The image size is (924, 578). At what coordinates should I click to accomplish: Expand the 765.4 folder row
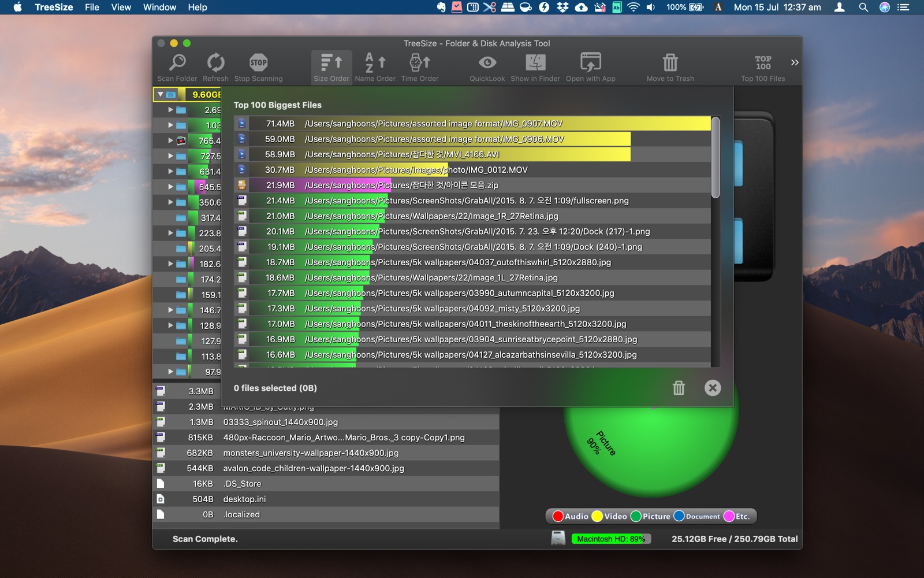point(170,140)
